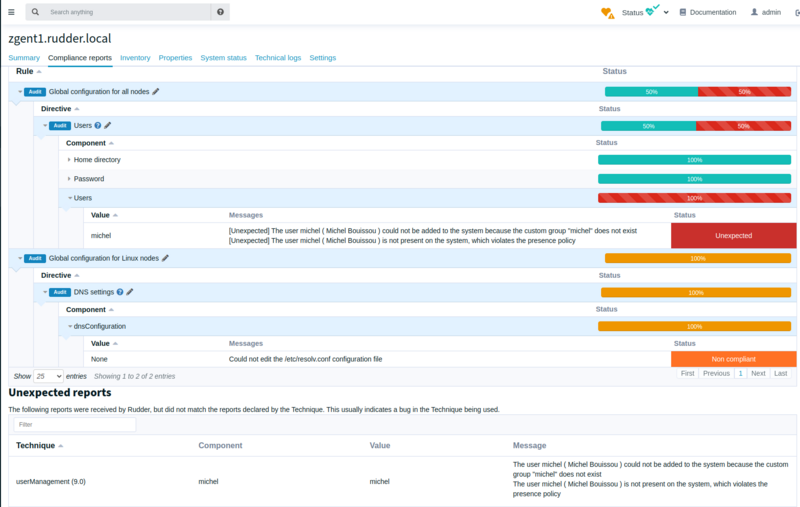800x507 pixels.
Task: Open help icon for DNS settings
Action: (120, 292)
